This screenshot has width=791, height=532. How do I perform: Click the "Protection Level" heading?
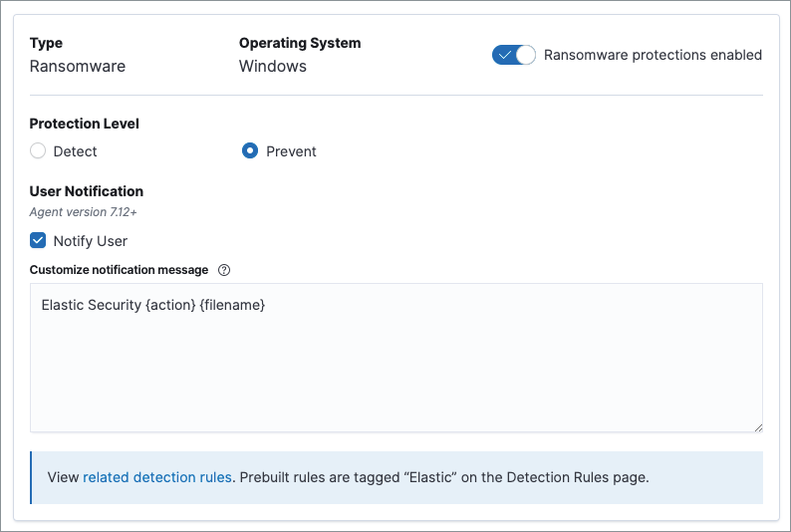pos(85,124)
